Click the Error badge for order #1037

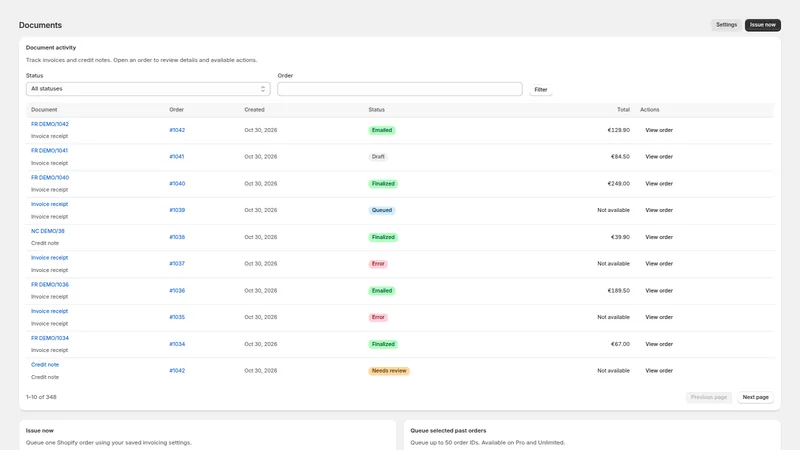[x=378, y=264]
